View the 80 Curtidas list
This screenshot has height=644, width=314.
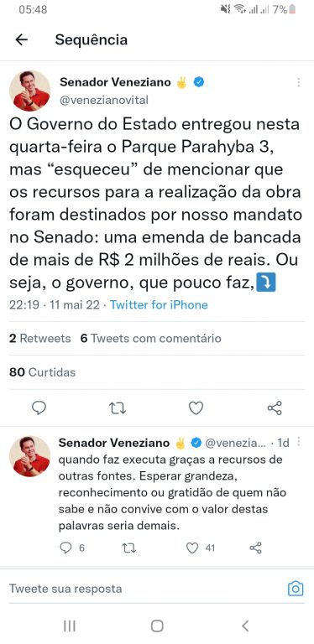tap(42, 372)
